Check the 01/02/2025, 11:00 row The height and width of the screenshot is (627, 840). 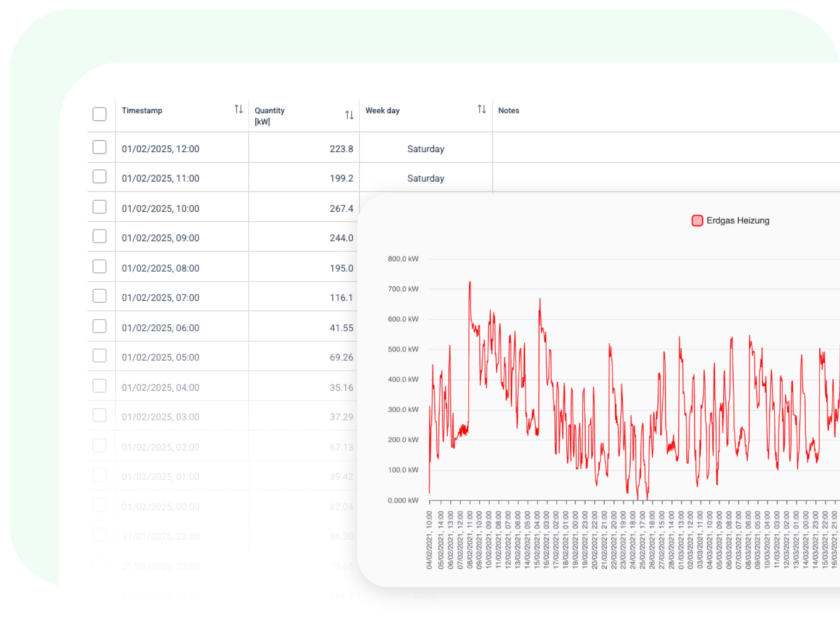(99, 177)
